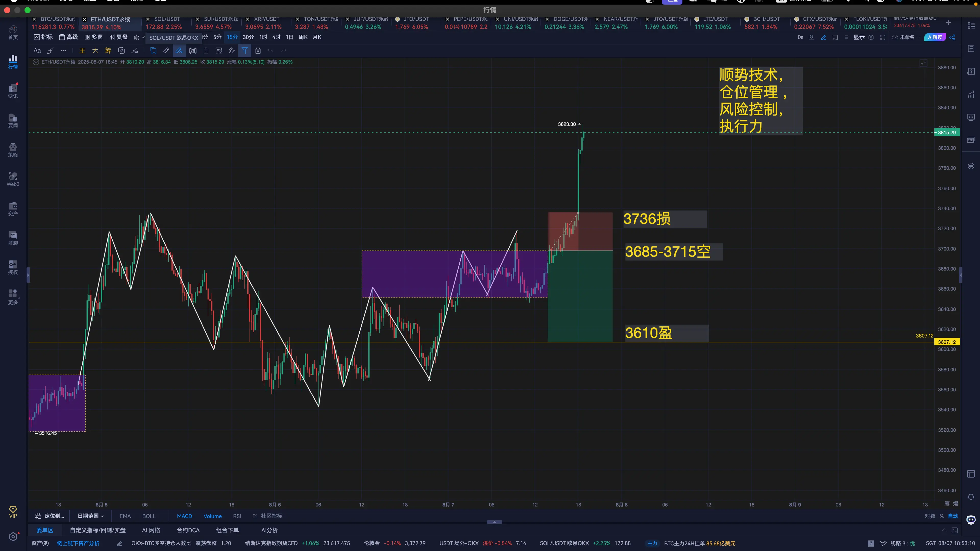Open the Web3 sidebar icon

[13, 179]
